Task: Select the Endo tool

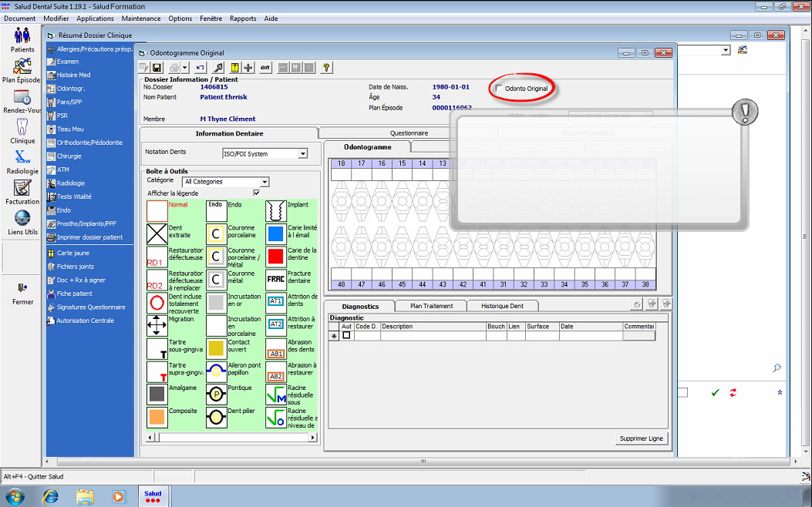Action: tap(217, 211)
